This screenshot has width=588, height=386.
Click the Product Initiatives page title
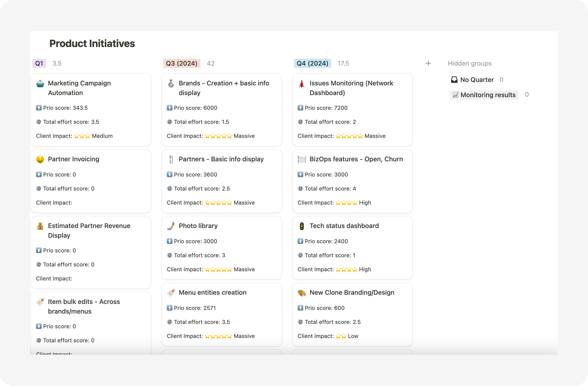point(92,43)
